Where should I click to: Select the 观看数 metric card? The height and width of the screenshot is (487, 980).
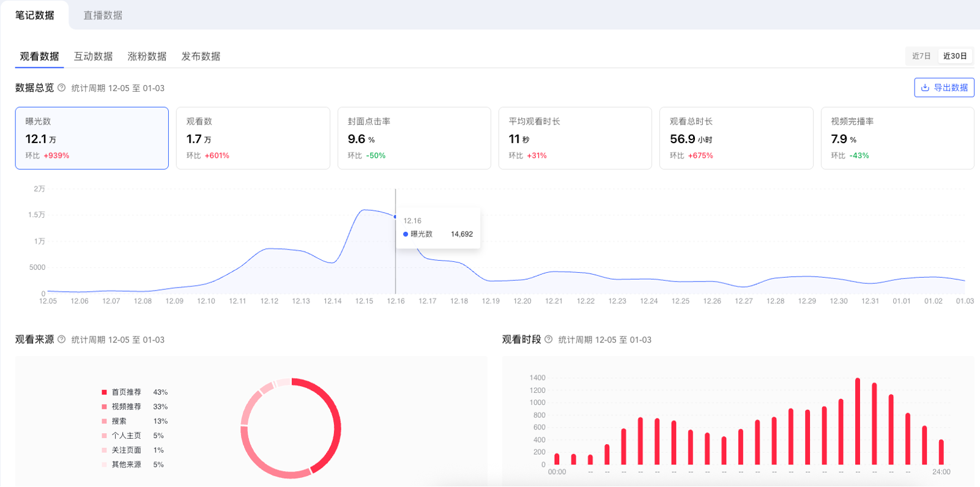[x=253, y=138]
